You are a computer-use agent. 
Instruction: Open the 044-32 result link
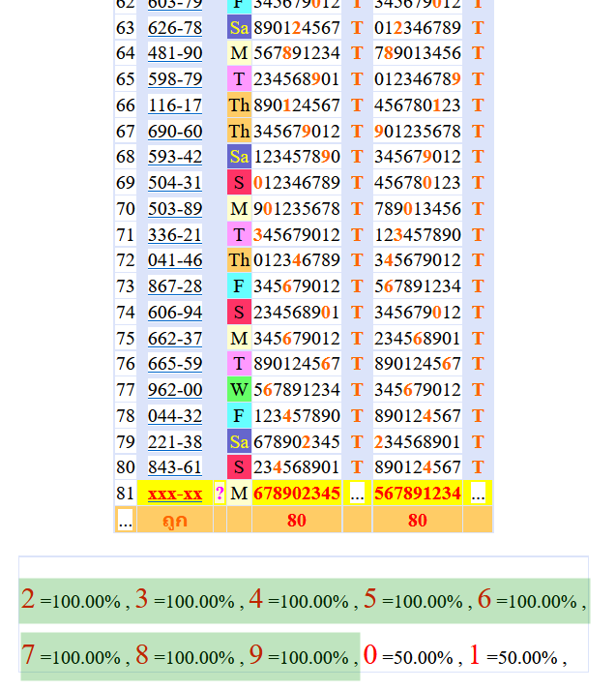pos(175,415)
